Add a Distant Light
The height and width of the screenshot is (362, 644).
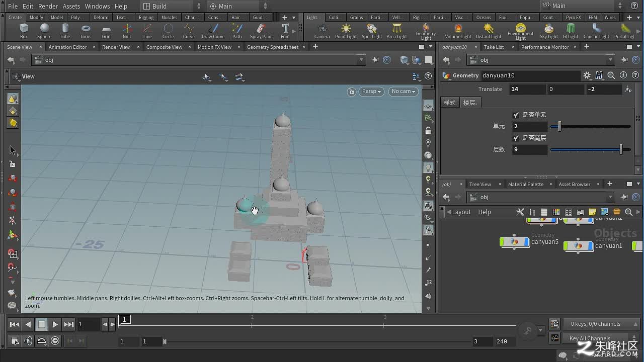[489, 31]
